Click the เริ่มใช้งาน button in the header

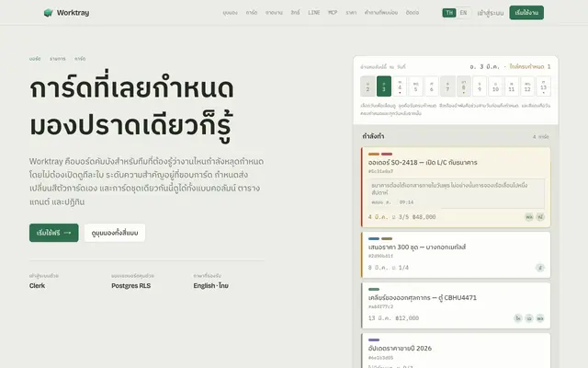526,13
